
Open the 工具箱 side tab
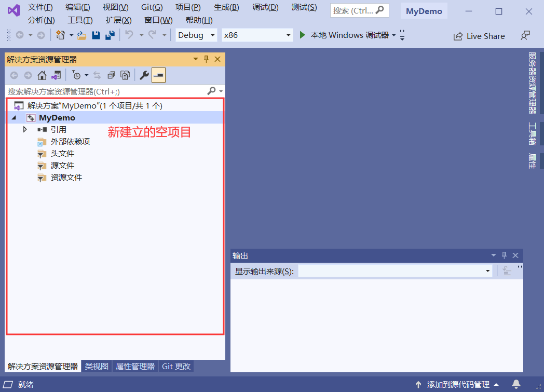532,134
